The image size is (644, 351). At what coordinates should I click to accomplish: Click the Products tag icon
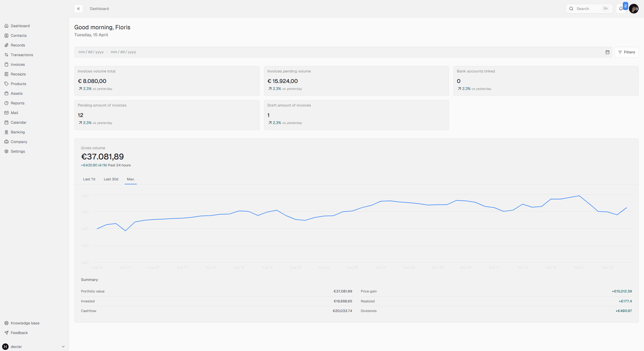pyautogui.click(x=6, y=84)
